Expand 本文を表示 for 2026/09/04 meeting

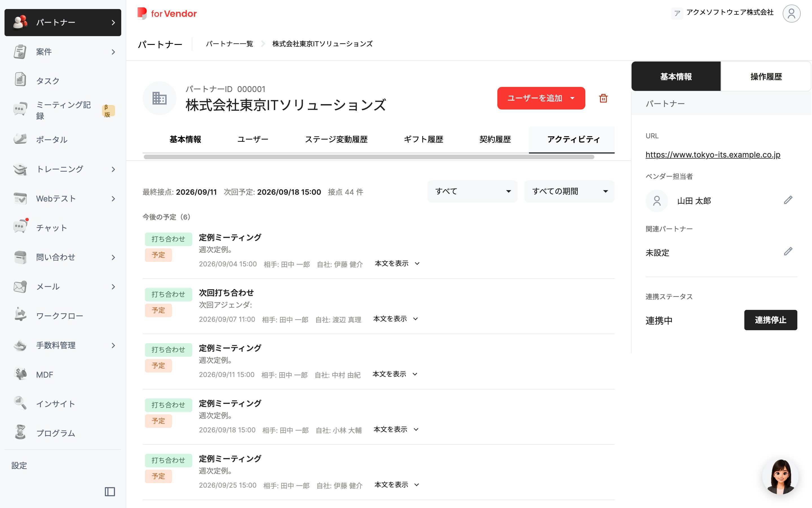tap(397, 263)
